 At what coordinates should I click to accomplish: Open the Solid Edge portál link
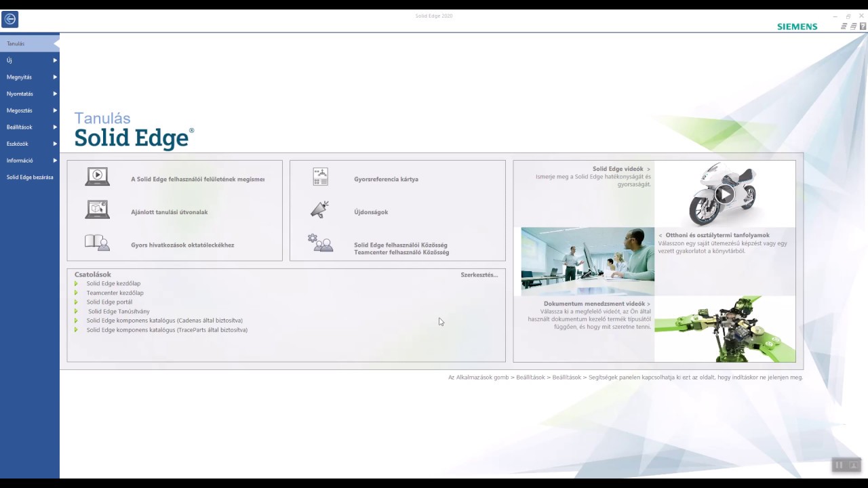click(110, 302)
